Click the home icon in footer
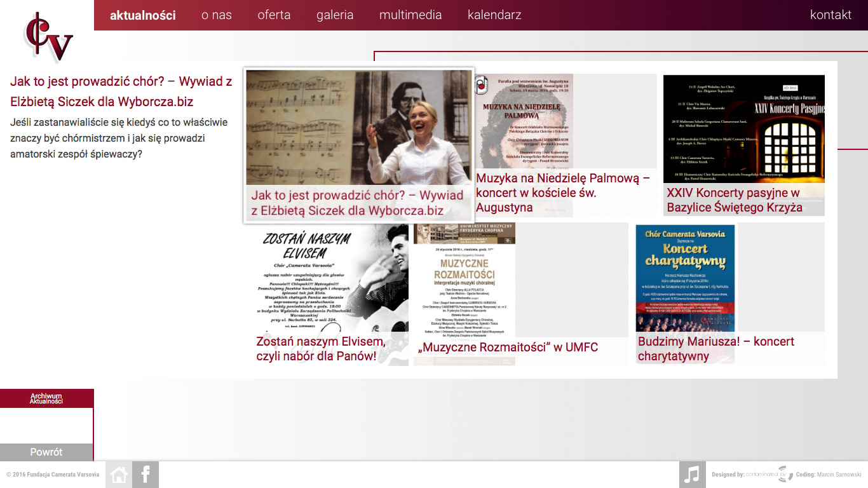Image resolution: width=868 pixels, height=488 pixels. coord(119,475)
